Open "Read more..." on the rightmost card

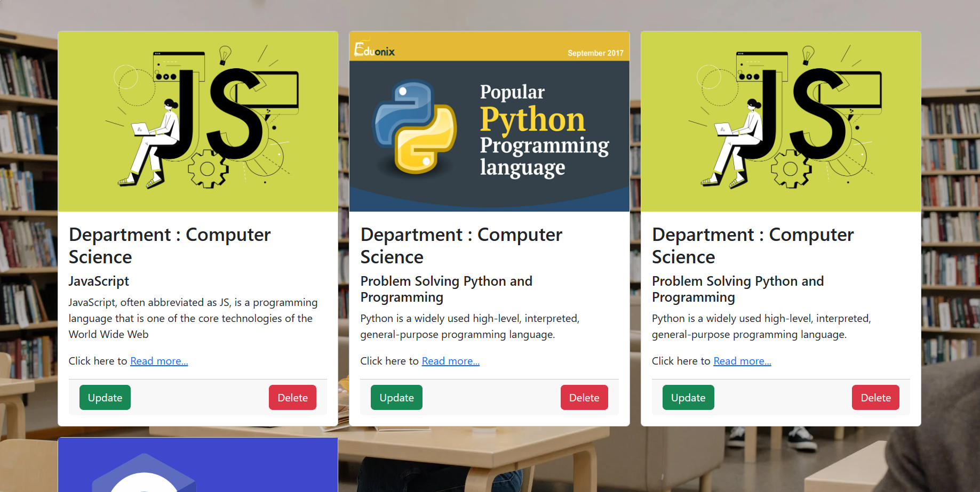coord(742,361)
